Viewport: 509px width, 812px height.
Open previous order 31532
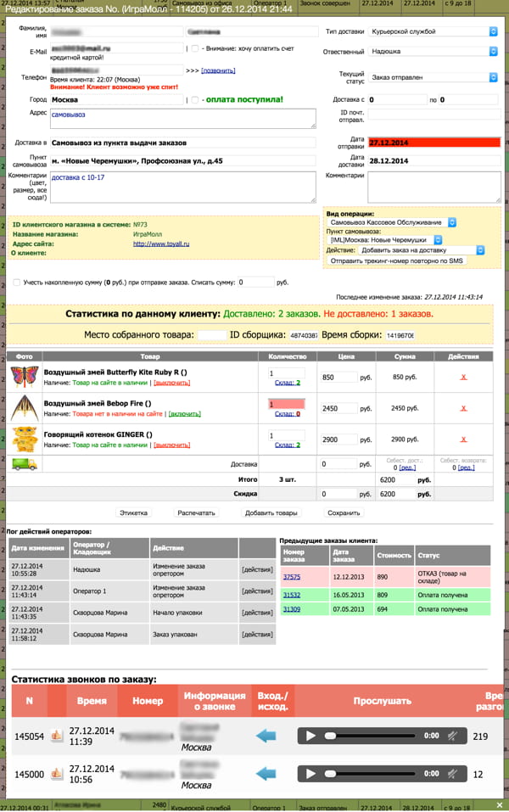click(292, 595)
